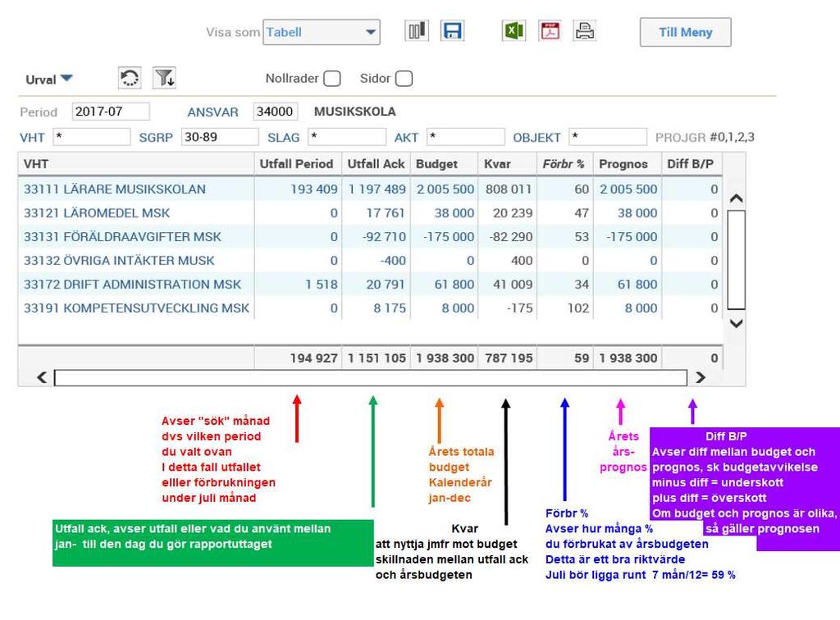Click Budget value 61 800
The image size is (840, 620).
click(454, 285)
